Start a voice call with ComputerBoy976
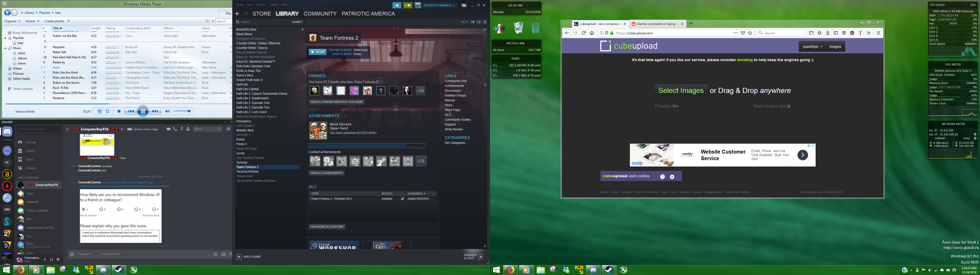This screenshot has width=980, height=275. [x=175, y=129]
